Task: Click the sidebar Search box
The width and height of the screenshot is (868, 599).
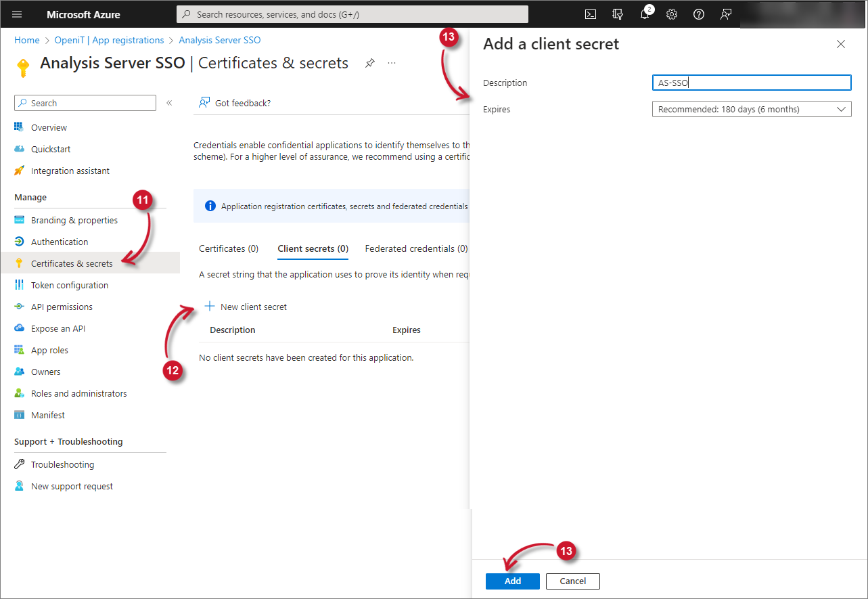Action: point(85,103)
